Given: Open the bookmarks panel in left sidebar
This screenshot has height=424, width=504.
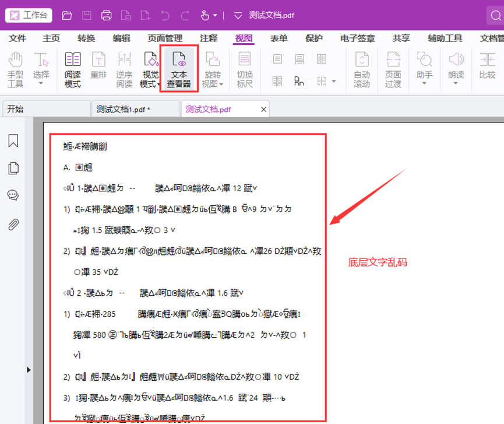Looking at the screenshot, I should (x=13, y=141).
